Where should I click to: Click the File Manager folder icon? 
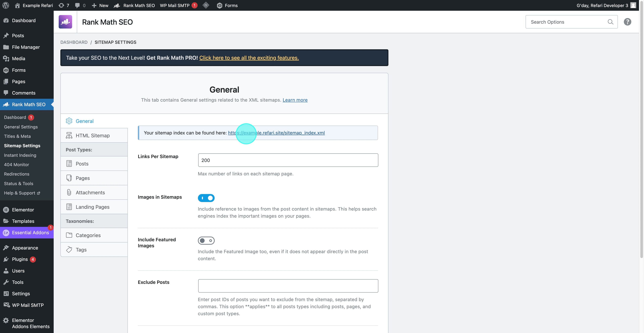(6, 47)
